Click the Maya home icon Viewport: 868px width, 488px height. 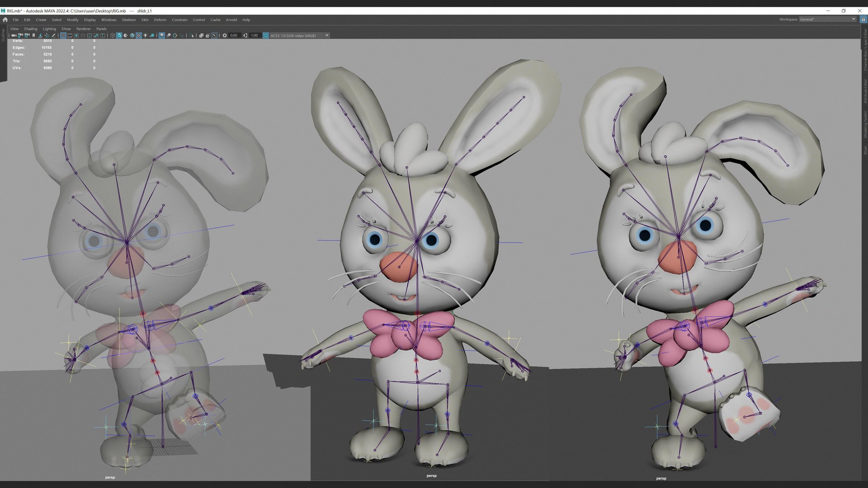coord(5,19)
